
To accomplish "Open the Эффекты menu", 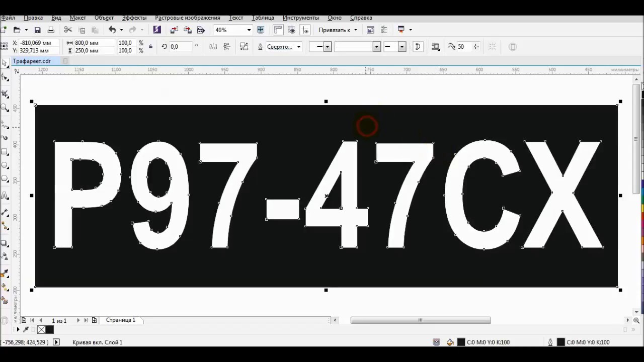I will click(134, 18).
